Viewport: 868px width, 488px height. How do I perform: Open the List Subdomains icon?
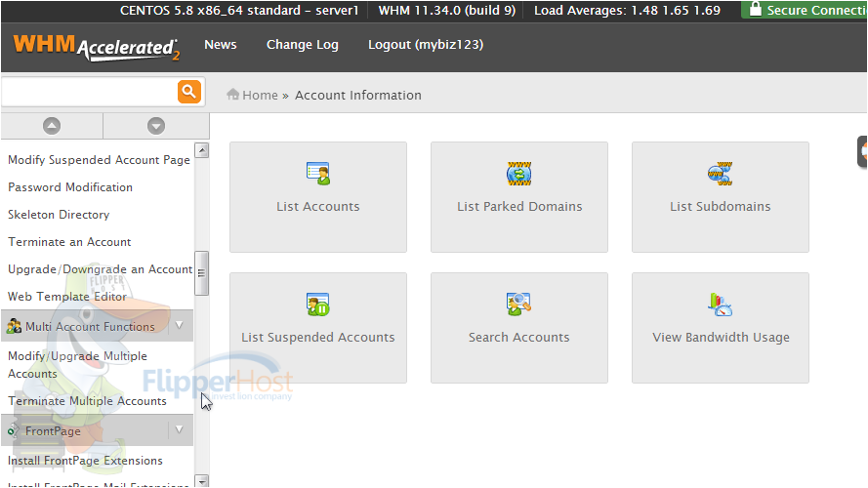pos(721,174)
